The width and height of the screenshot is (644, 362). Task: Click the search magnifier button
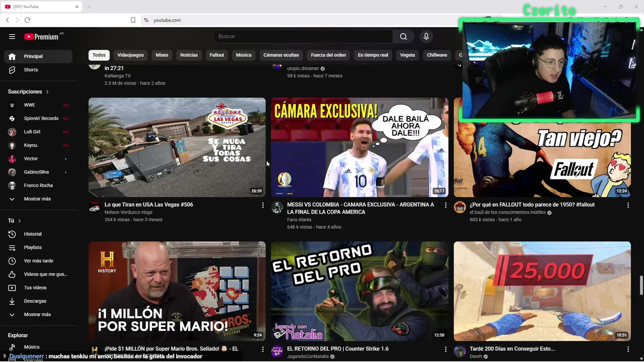404,36
